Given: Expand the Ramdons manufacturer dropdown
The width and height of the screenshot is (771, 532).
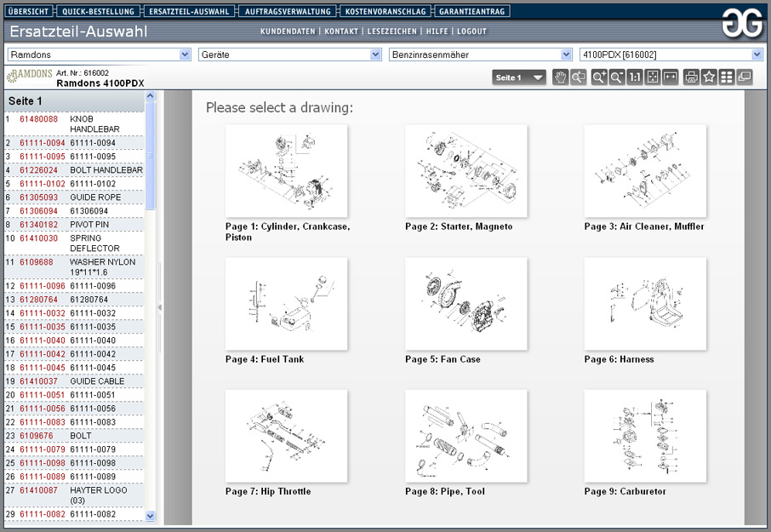Looking at the screenshot, I should (185, 54).
